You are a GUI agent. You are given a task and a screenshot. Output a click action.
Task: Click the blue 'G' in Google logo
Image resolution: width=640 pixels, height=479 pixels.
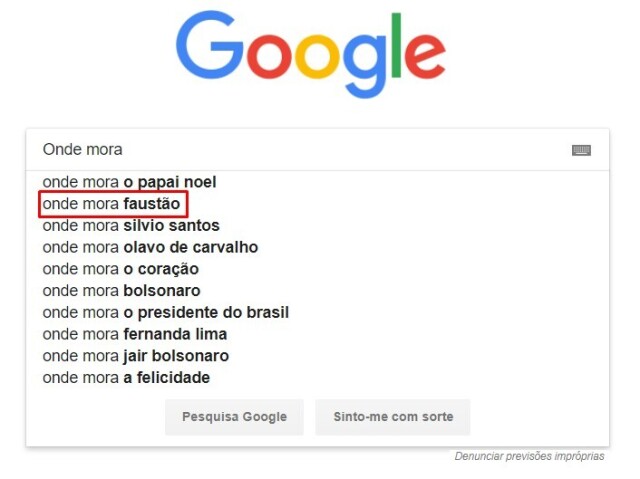pos(209,45)
